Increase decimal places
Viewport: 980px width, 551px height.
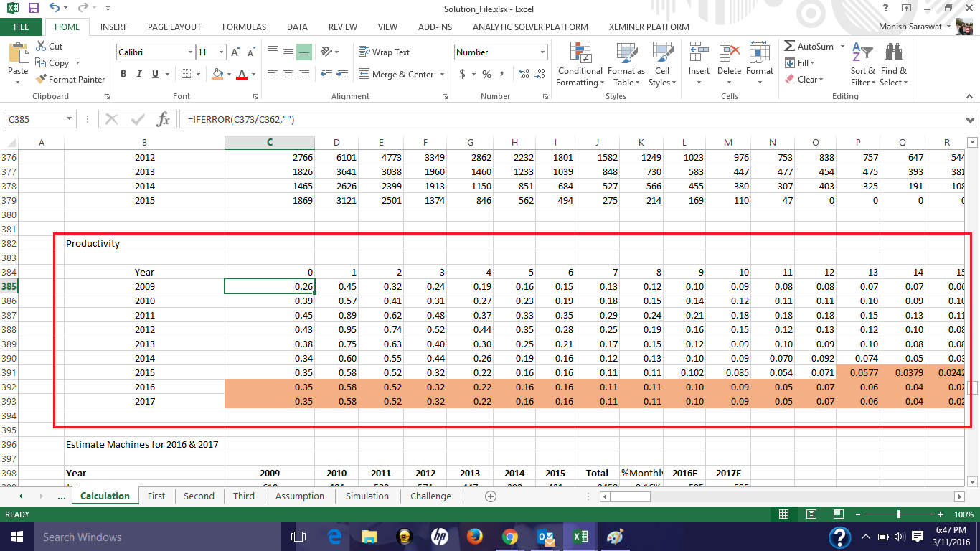(522, 74)
